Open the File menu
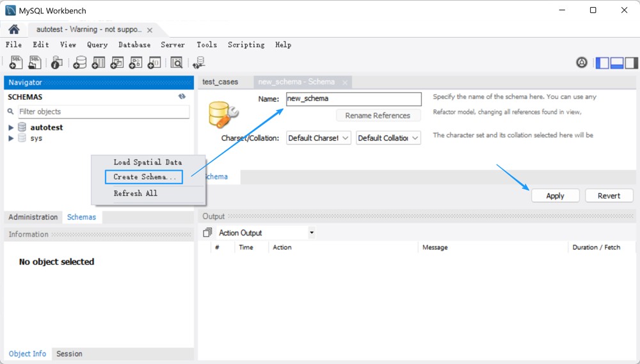The image size is (640, 364). pyautogui.click(x=14, y=45)
